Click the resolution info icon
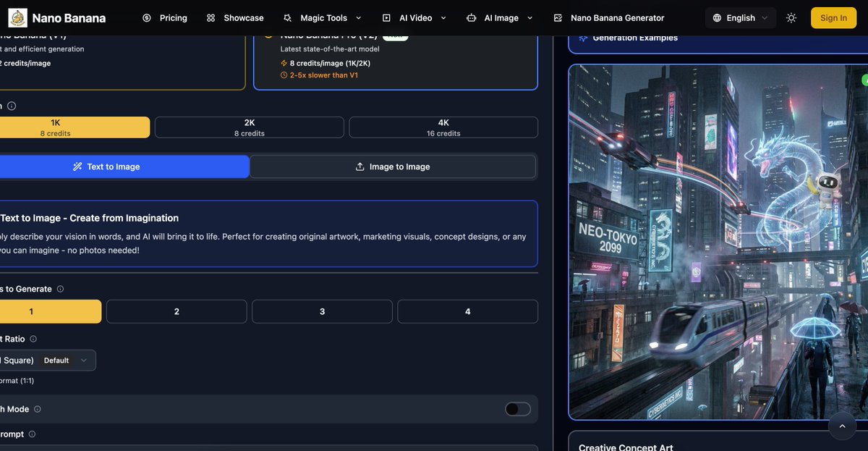Viewport: 868px width, 451px height. click(x=12, y=106)
